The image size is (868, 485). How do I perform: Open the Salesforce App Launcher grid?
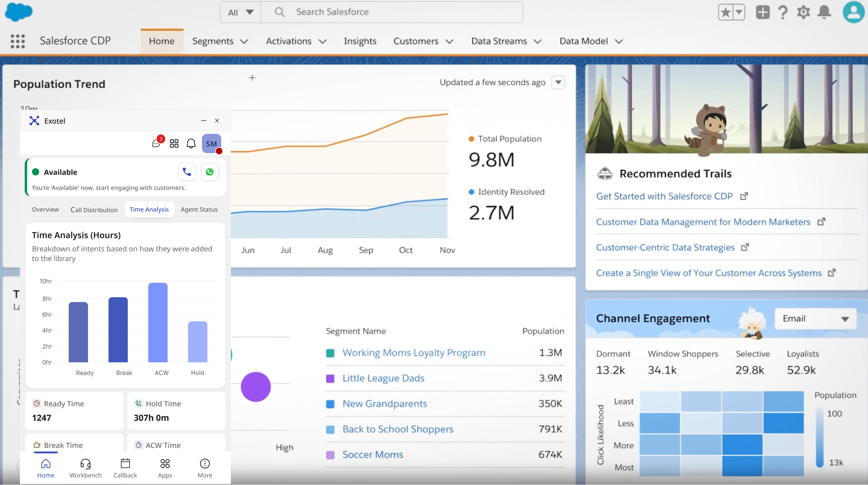click(17, 41)
